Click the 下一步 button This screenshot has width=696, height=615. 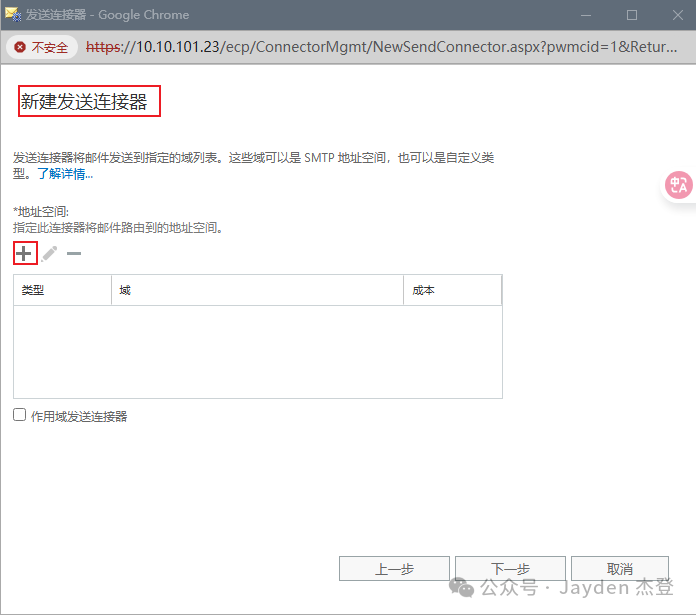tap(510, 568)
